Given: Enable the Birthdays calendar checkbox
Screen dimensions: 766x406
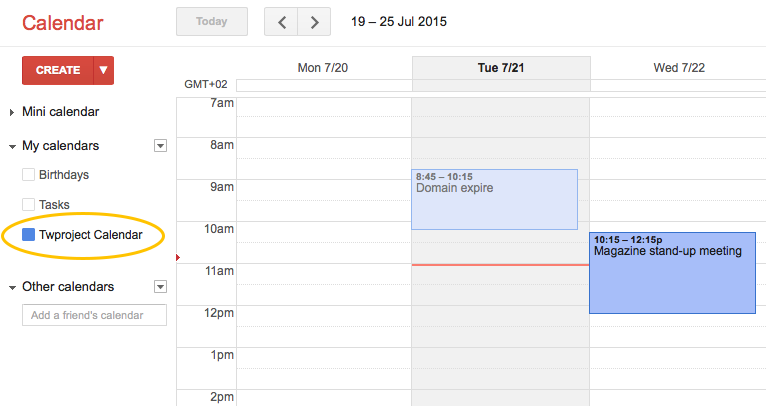Looking at the screenshot, I should [x=28, y=174].
